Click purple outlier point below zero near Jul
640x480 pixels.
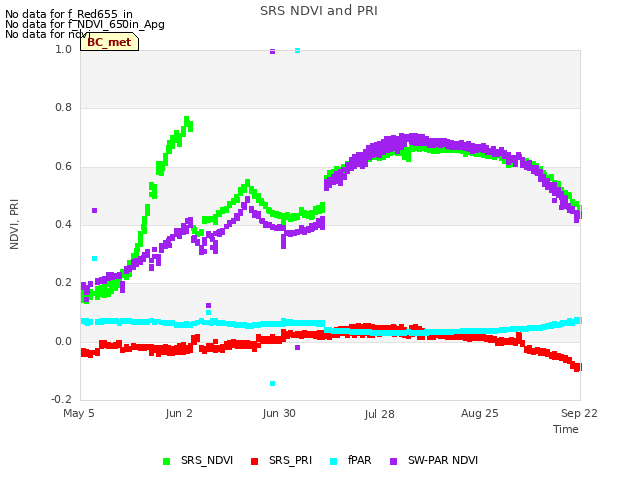(x=298, y=347)
